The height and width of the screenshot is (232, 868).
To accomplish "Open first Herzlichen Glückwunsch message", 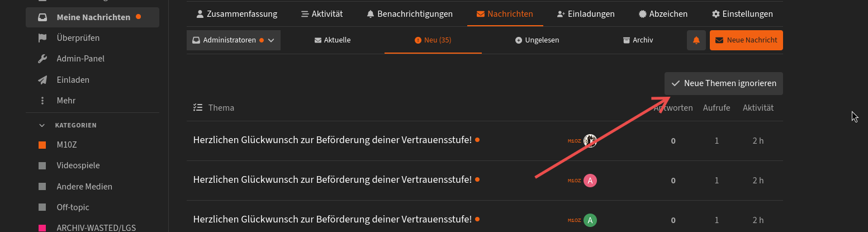I will click(332, 140).
